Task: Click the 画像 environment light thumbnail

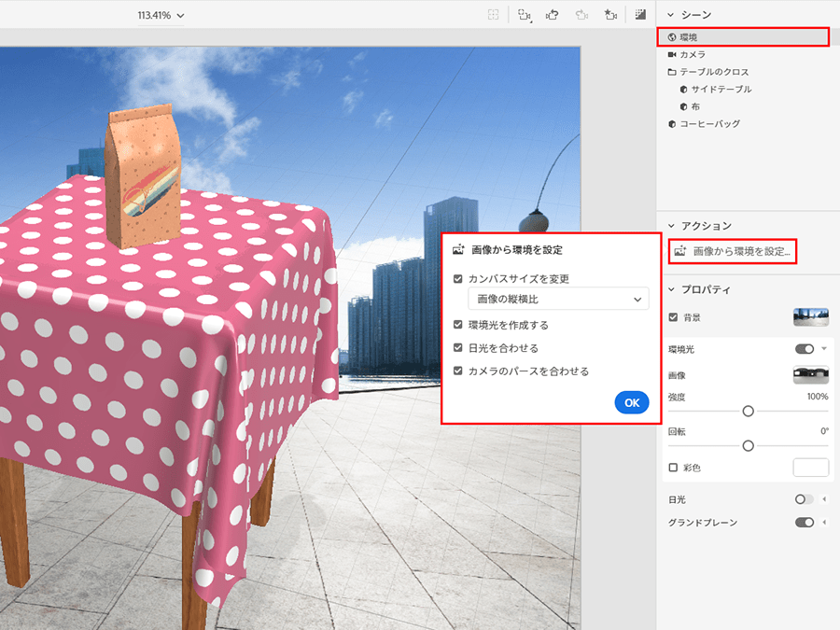Action: [x=810, y=375]
